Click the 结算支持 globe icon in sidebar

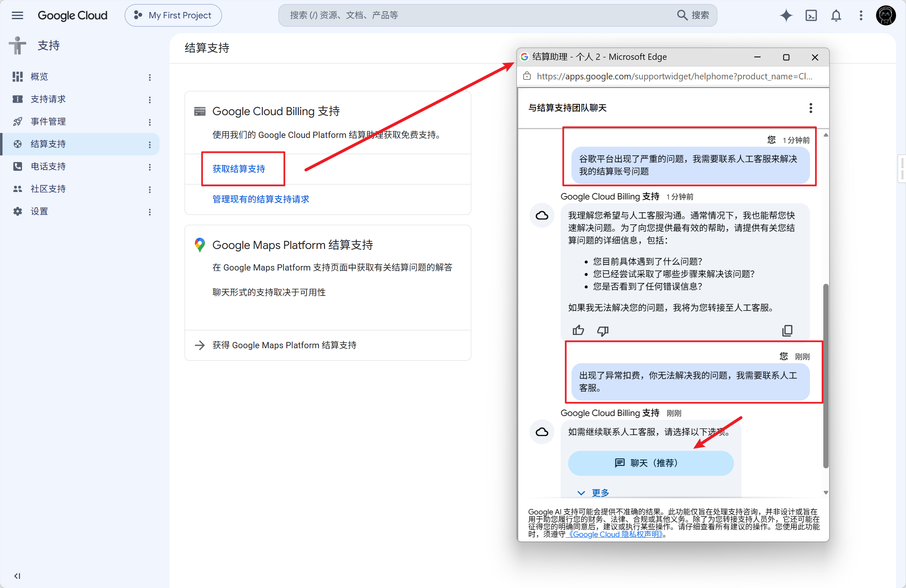pyautogui.click(x=17, y=144)
